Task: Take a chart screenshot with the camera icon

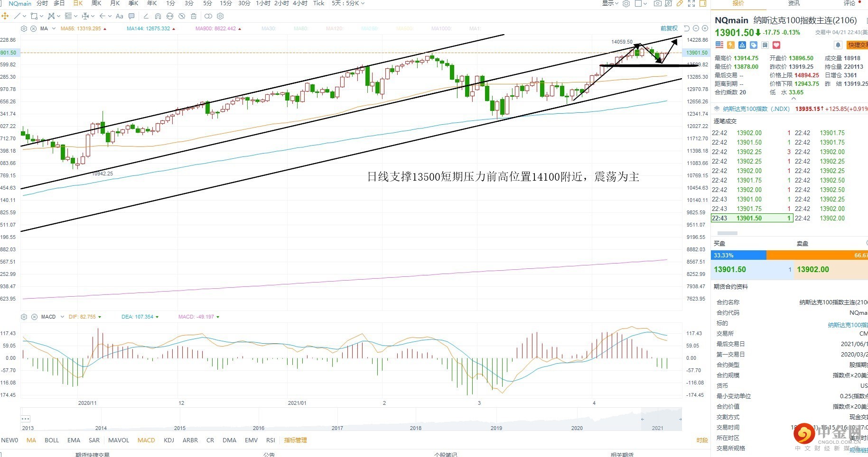Action: [x=658, y=3]
